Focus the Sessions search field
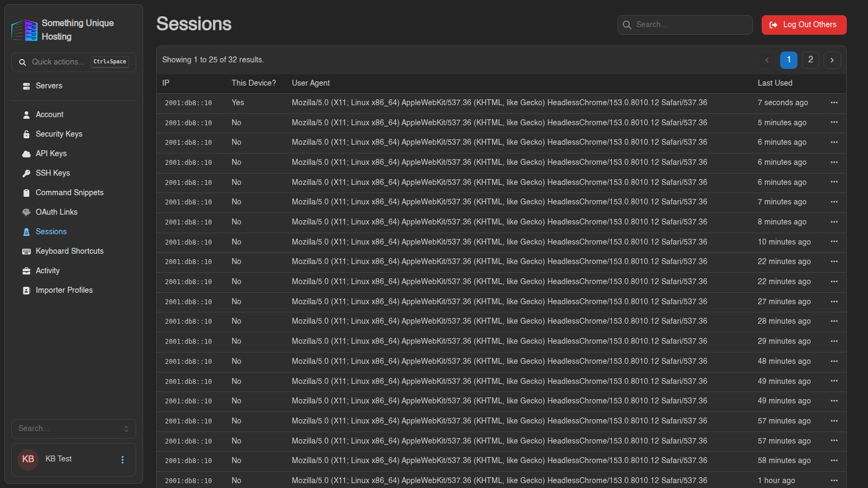Screen dimensions: 868x488 [685, 25]
